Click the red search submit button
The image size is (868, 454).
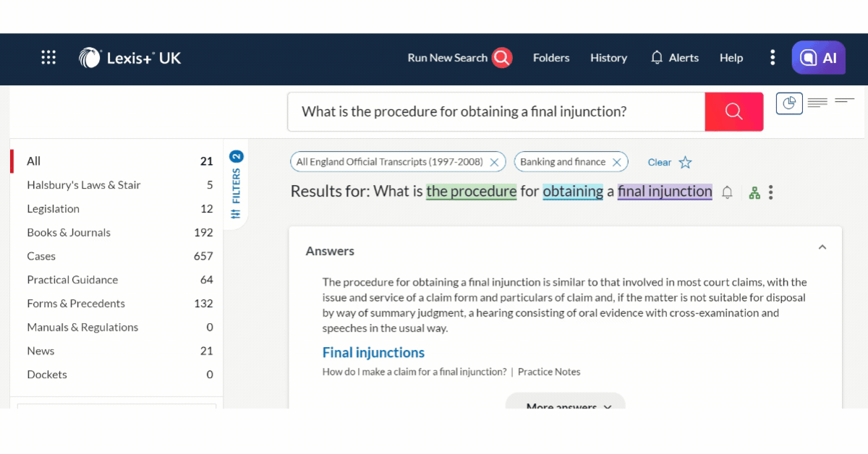[733, 111]
